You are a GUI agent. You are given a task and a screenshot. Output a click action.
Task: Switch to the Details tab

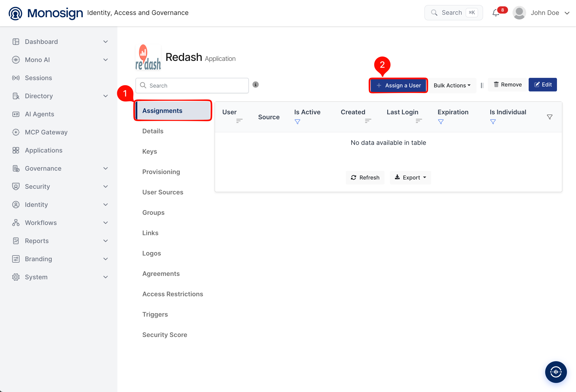(x=153, y=131)
